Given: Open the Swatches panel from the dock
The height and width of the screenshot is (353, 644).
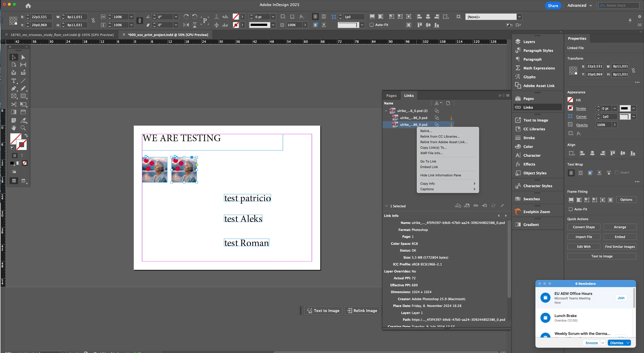Looking at the screenshot, I should click(x=531, y=199).
